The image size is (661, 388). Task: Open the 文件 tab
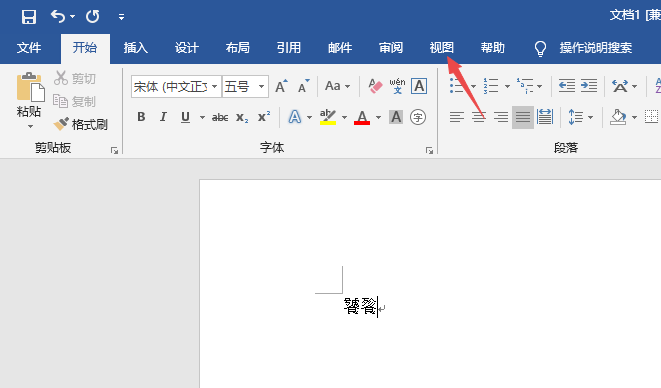coord(29,48)
